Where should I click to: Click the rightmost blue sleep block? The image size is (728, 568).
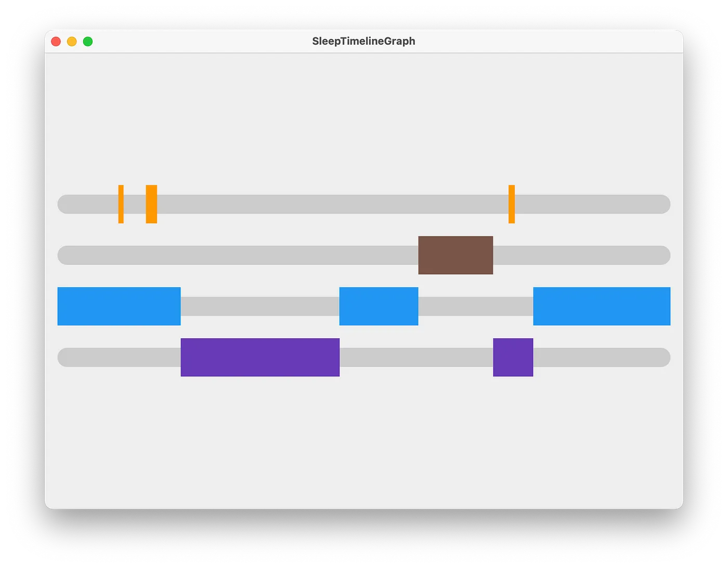point(602,306)
